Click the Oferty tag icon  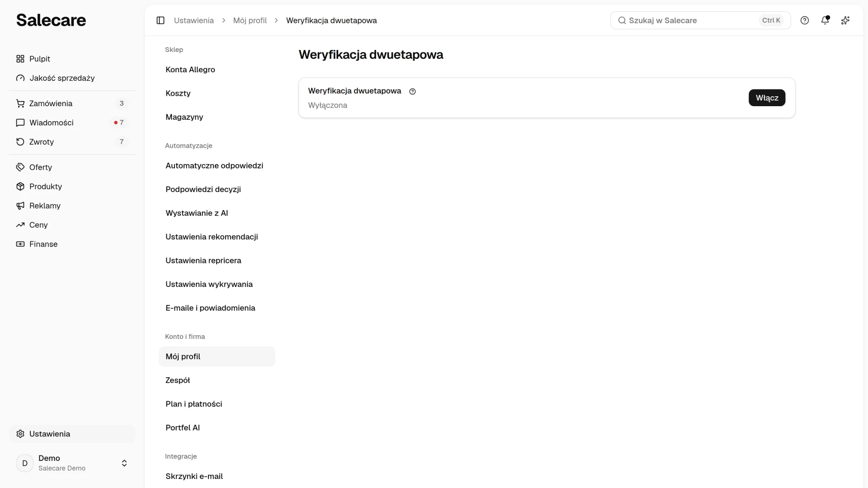(x=20, y=167)
